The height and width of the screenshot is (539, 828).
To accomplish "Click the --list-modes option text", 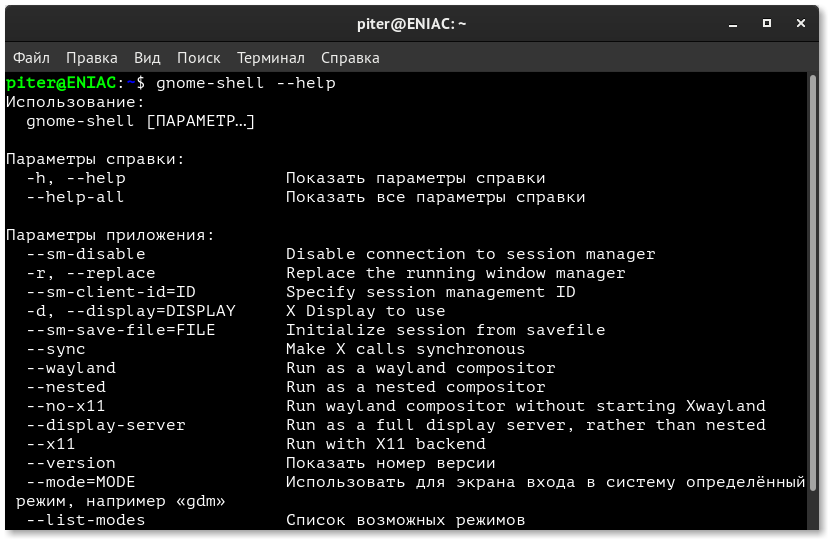I will (x=86, y=520).
